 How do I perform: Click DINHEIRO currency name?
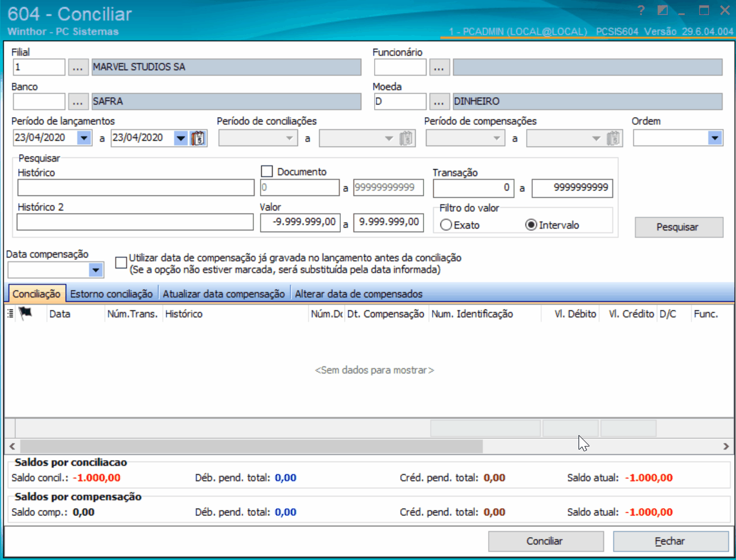click(588, 101)
